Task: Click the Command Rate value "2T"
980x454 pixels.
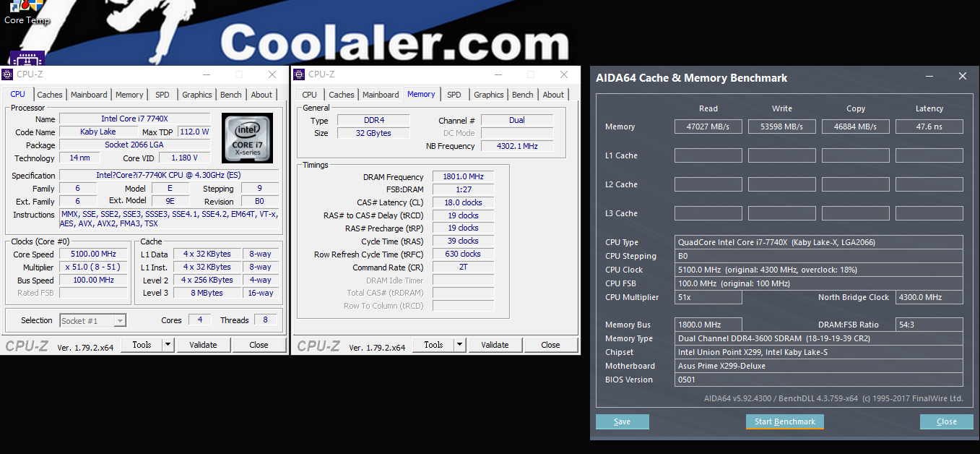Action: tap(463, 267)
